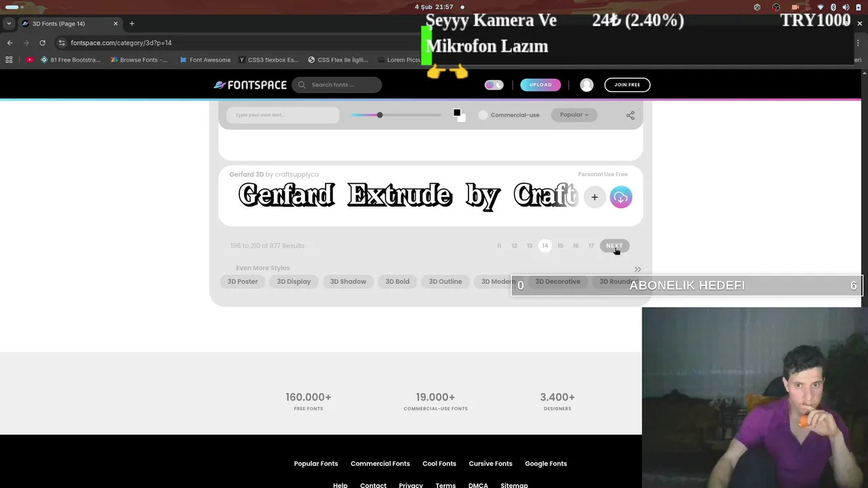Open Google Fonts footer link
868x488 pixels.
[546, 464]
